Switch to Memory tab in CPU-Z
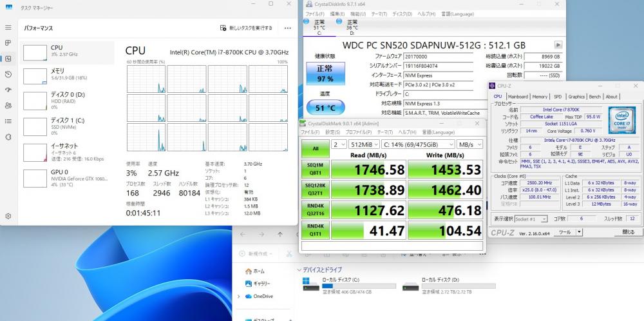 point(540,97)
